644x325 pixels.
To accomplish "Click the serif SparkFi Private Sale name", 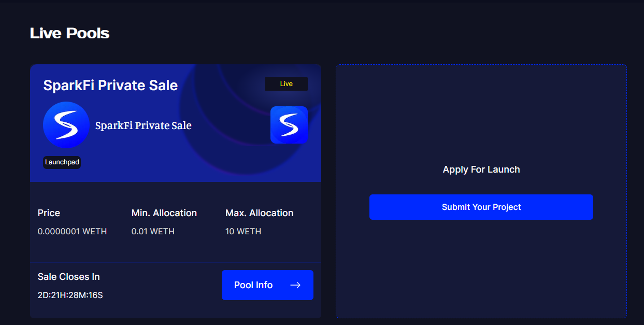I will tap(144, 125).
